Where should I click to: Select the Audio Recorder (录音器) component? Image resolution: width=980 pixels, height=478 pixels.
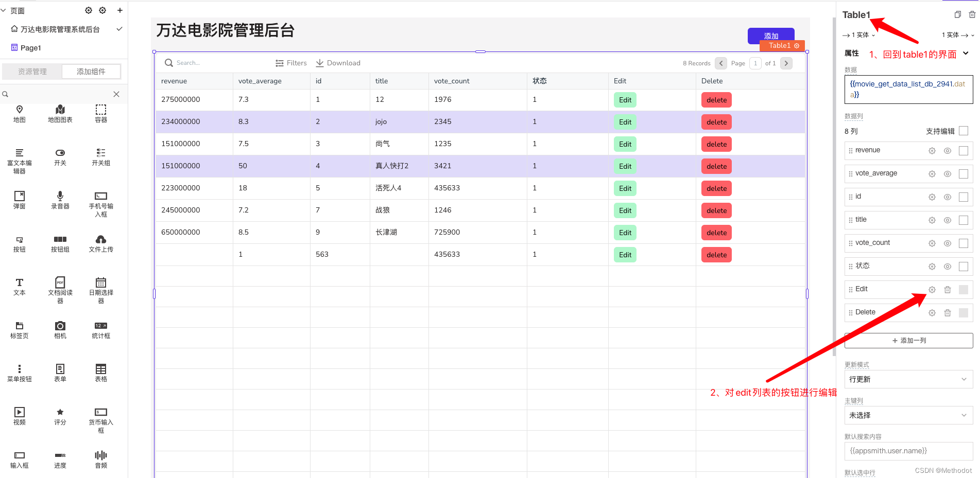click(60, 200)
